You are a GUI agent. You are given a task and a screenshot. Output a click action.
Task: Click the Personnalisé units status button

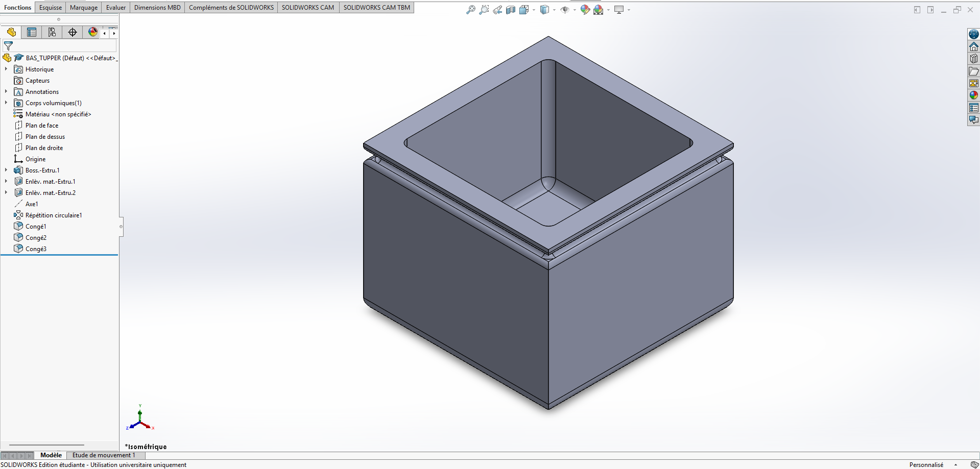[926, 465]
